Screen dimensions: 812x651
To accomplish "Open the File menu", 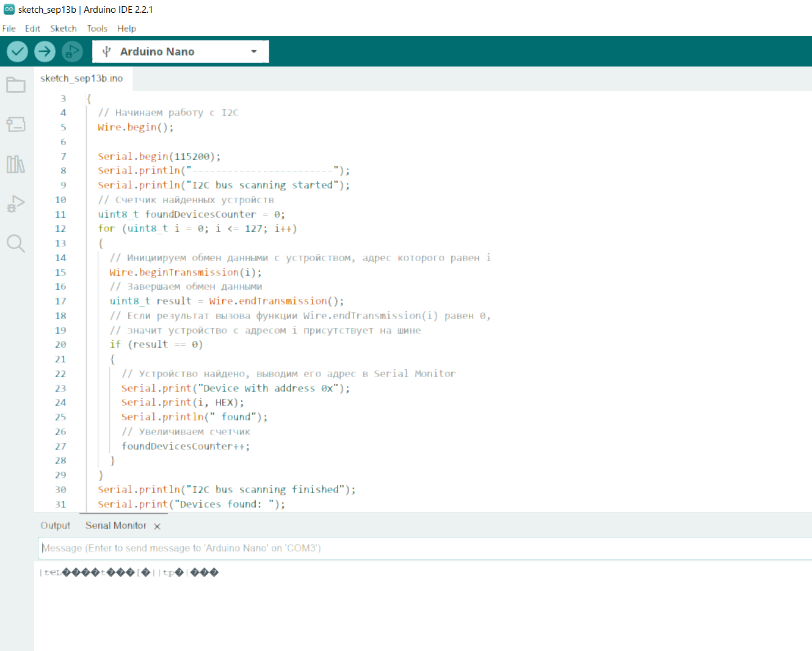I will pos(9,29).
